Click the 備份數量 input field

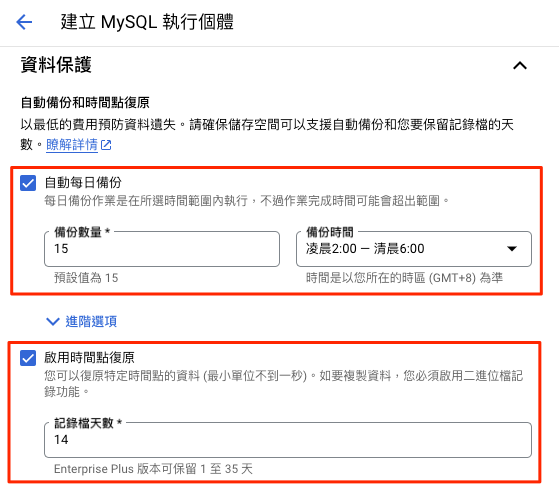point(162,249)
